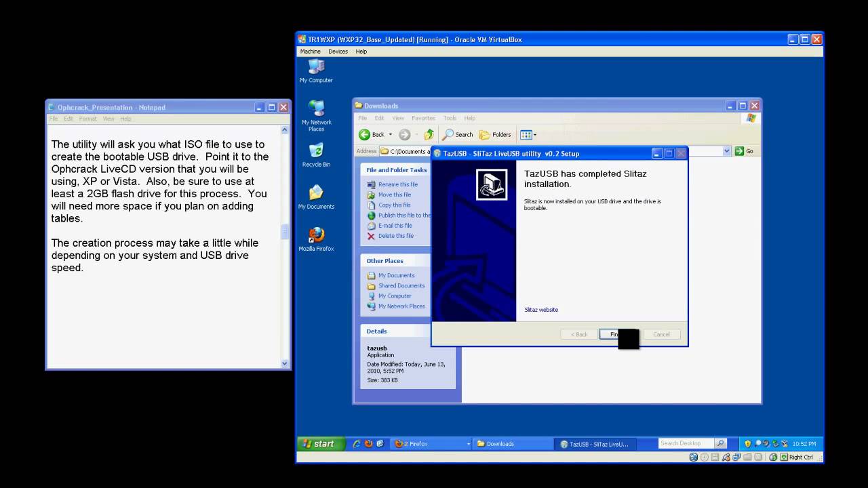The height and width of the screenshot is (488, 868).
Task: Launch Mozilla Firefox from the desktop
Action: coord(316,239)
